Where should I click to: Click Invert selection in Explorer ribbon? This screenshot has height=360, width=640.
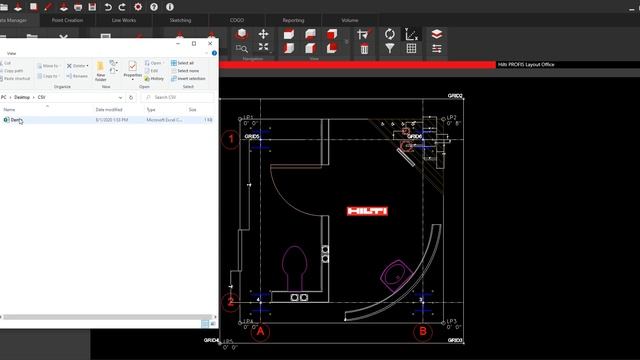coord(188,78)
